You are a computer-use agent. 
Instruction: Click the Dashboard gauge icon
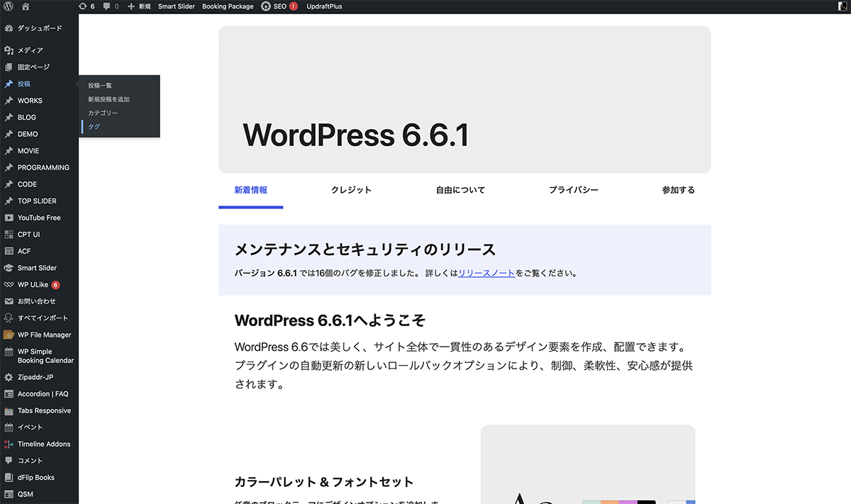tap(9, 28)
